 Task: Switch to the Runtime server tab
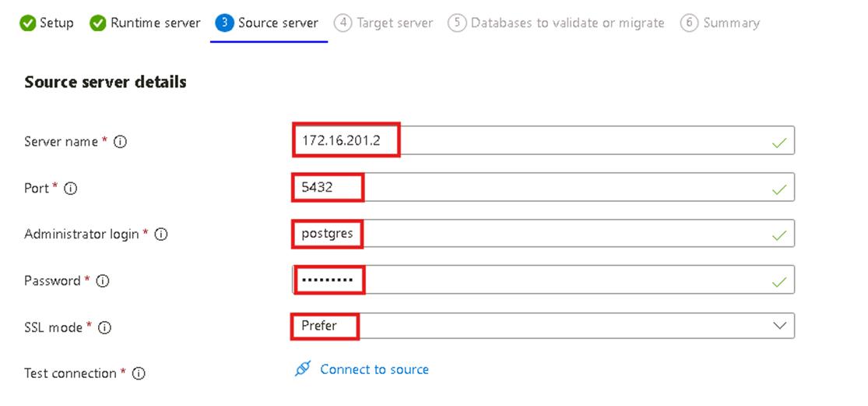(155, 23)
